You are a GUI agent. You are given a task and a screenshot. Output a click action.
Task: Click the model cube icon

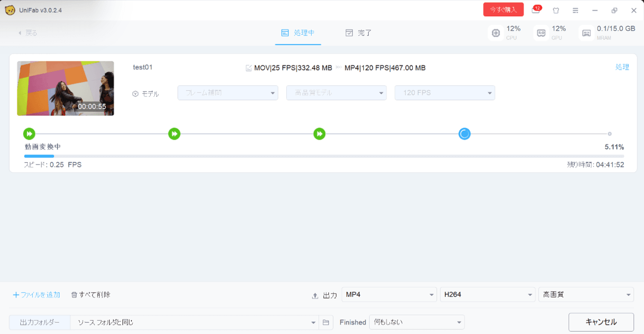(x=135, y=94)
